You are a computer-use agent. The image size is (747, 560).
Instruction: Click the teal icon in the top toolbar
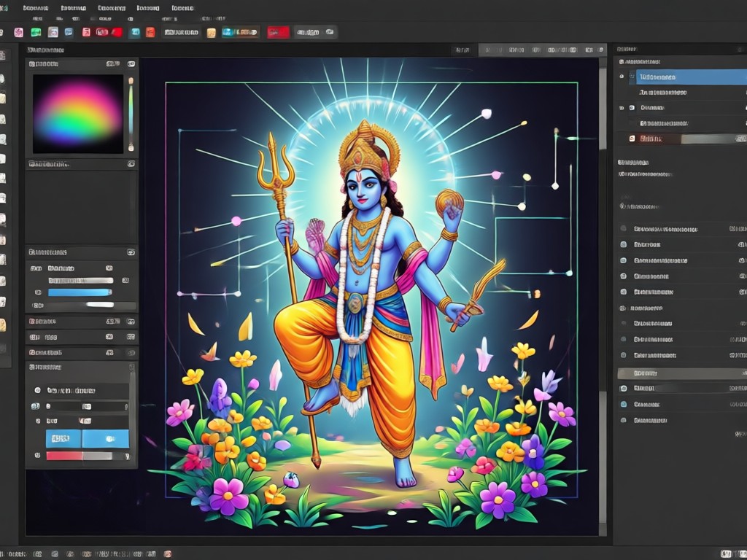pos(135,32)
